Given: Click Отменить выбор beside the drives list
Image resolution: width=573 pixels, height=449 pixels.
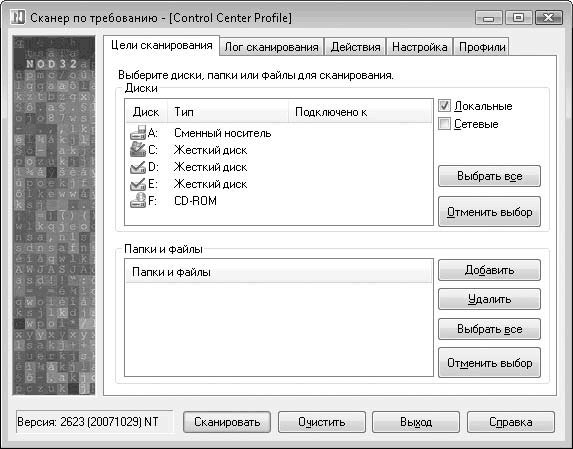Looking at the screenshot, I should coord(489,212).
